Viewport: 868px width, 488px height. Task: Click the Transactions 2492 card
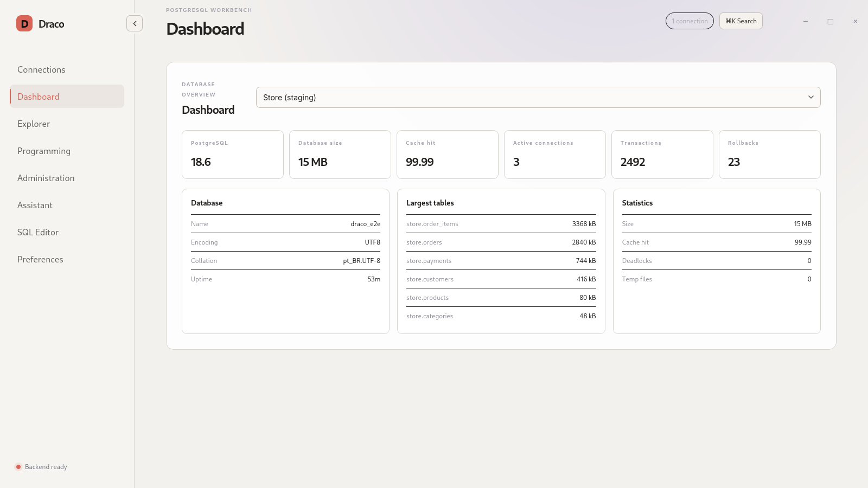click(x=662, y=155)
